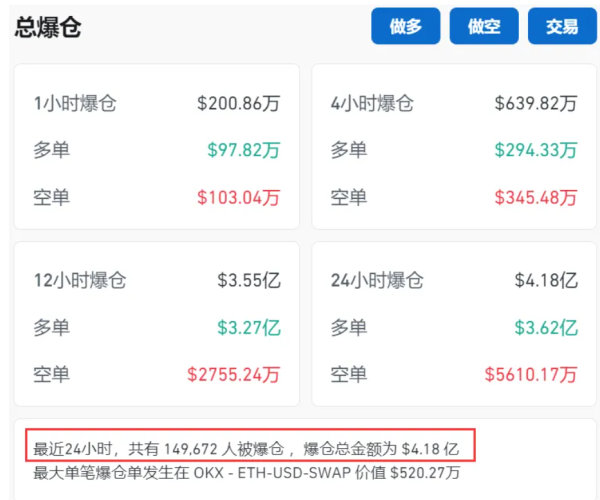Select the short value $103.04万

click(x=238, y=197)
